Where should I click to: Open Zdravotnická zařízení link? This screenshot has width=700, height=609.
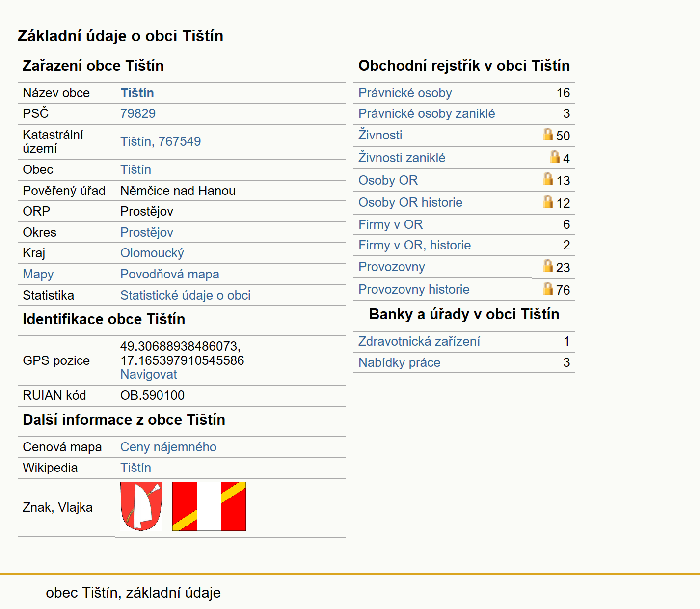coord(419,341)
